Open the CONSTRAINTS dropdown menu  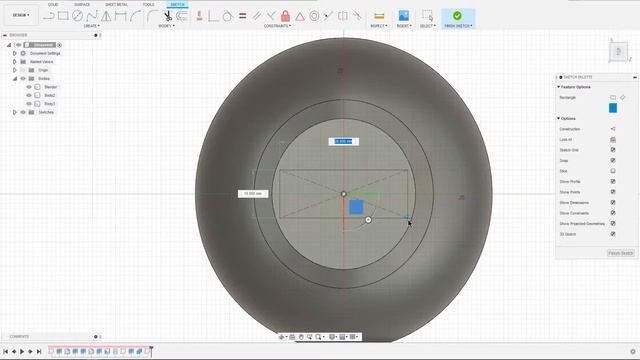click(x=278, y=26)
